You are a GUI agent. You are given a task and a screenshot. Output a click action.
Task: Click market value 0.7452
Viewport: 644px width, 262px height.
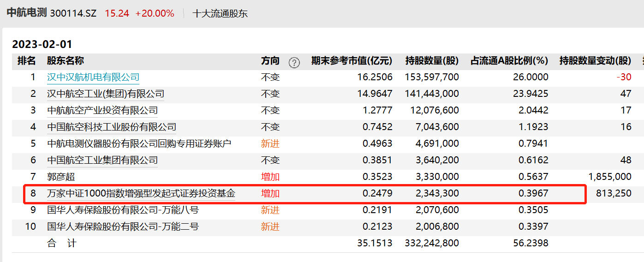coord(377,127)
